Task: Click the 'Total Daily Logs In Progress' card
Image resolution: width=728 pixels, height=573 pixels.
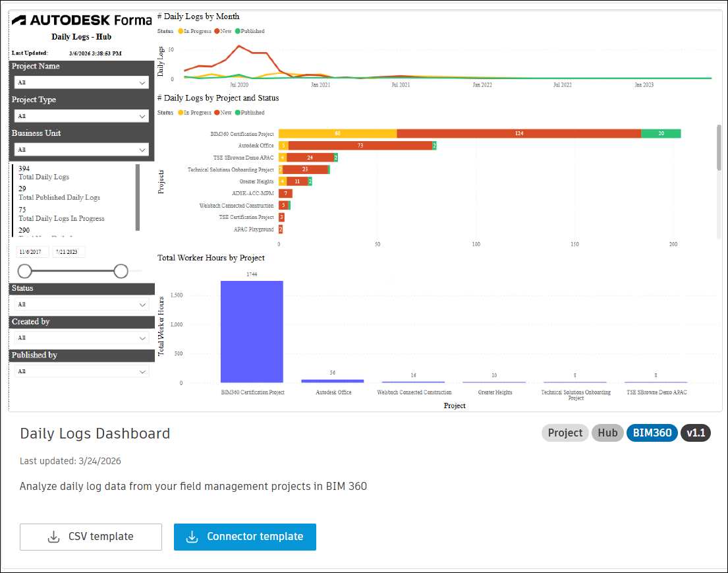Action: pyautogui.click(x=61, y=214)
